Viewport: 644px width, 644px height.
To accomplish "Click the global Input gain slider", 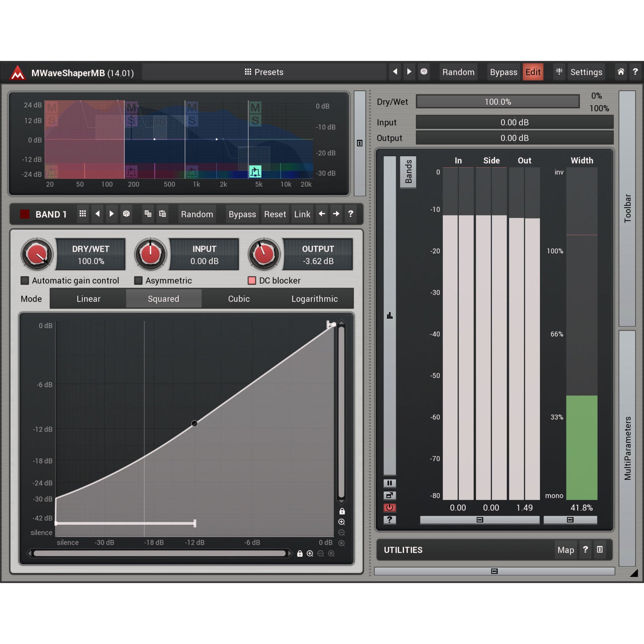I will point(514,122).
